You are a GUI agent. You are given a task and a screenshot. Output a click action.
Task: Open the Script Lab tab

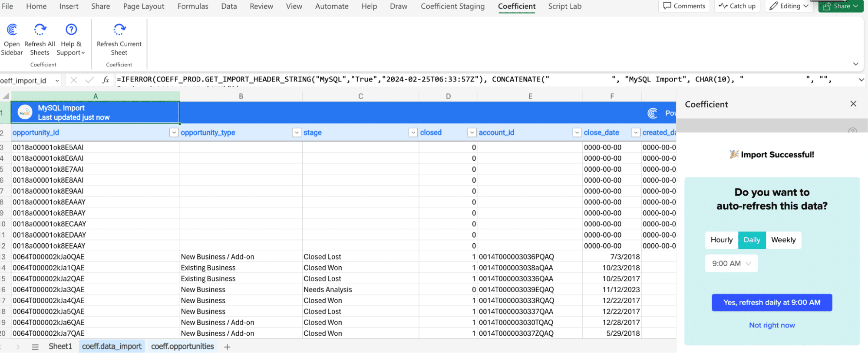coord(564,6)
